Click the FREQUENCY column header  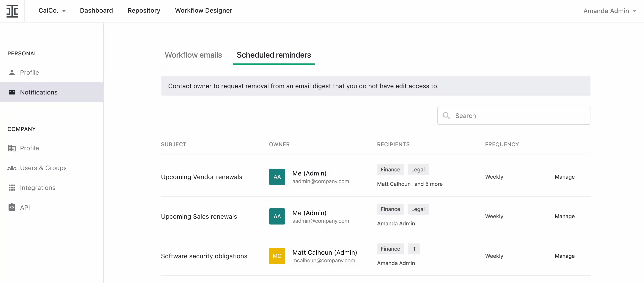(x=502, y=144)
